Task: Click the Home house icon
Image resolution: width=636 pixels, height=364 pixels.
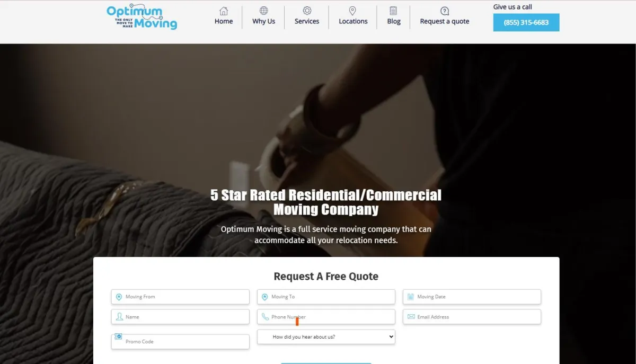Action: click(x=224, y=11)
